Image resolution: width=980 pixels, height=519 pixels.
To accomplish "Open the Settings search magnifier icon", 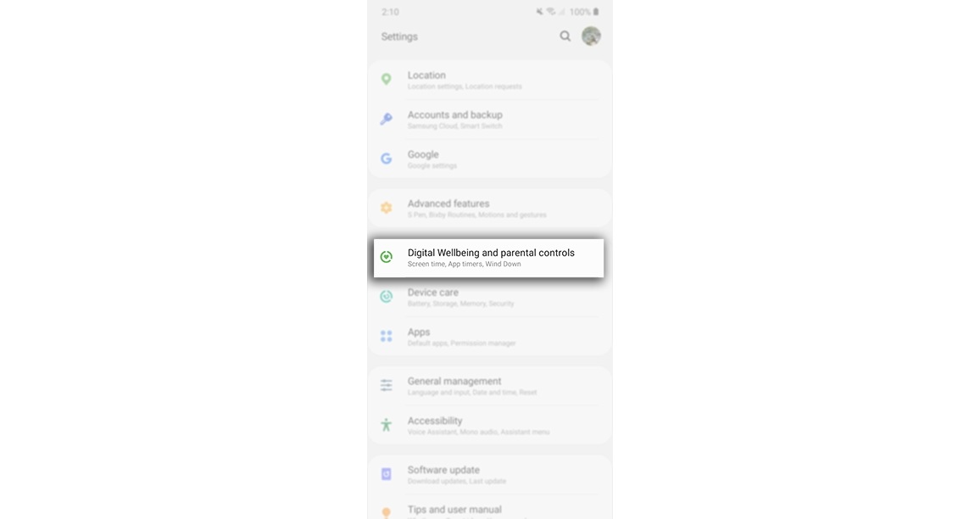I will point(565,36).
